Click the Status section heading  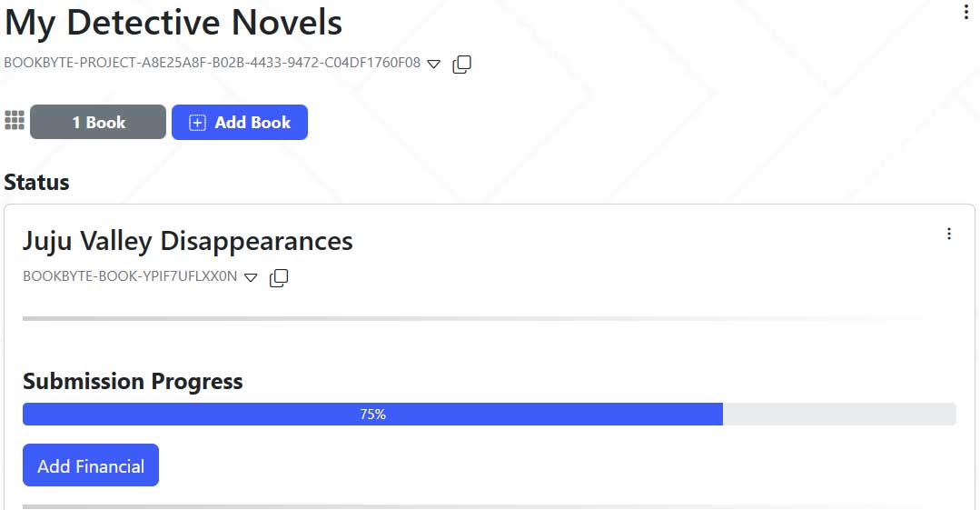37,182
